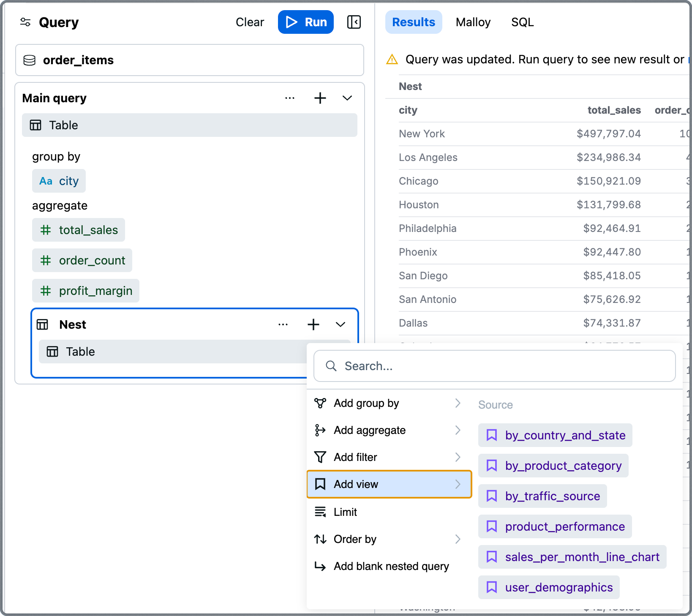Collapse the query panel using the sidebar icon
This screenshot has height=616, width=692.
(354, 22)
